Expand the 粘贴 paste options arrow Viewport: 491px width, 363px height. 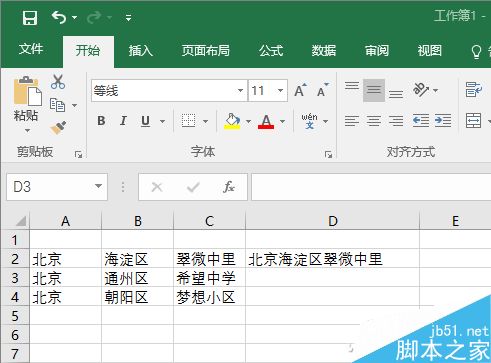tap(27, 130)
